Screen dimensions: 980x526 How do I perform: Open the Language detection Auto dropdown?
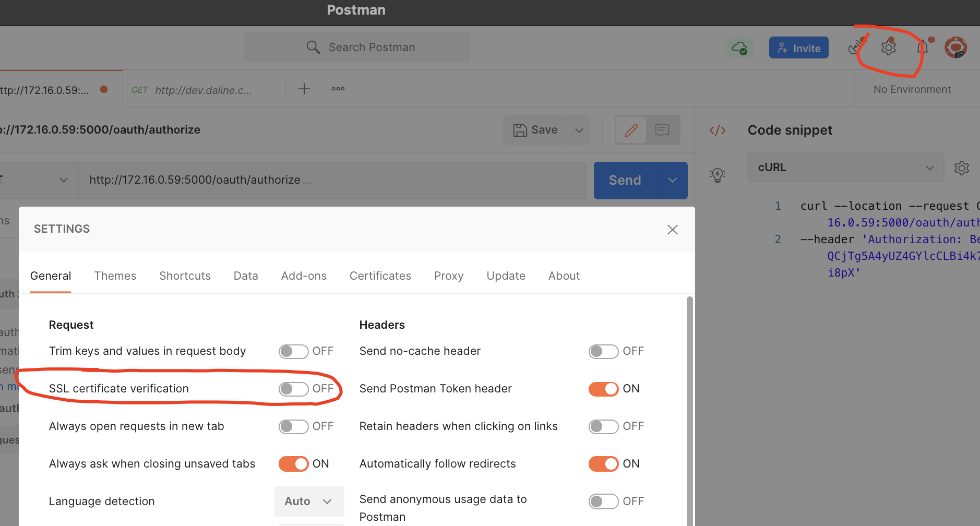click(309, 501)
